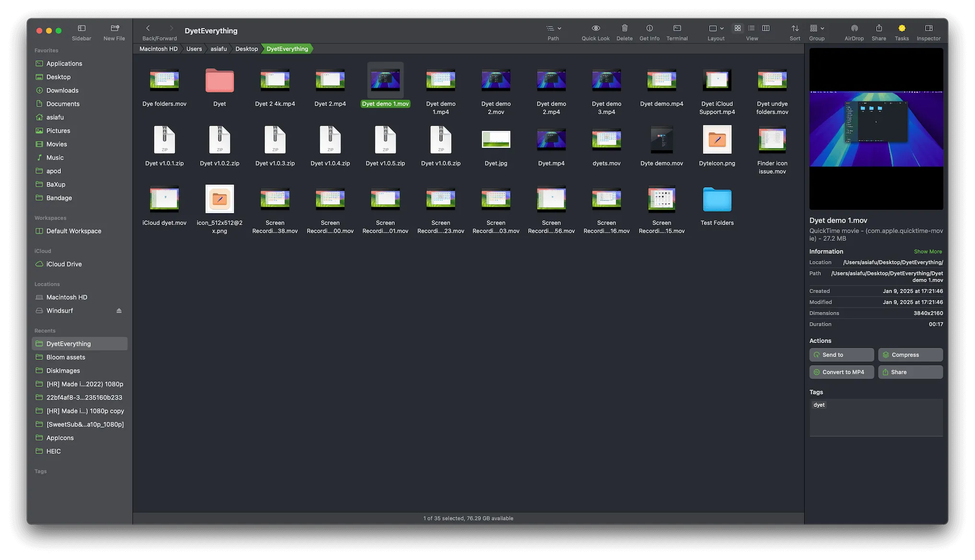
Task: Switch to list view
Action: pos(751,28)
